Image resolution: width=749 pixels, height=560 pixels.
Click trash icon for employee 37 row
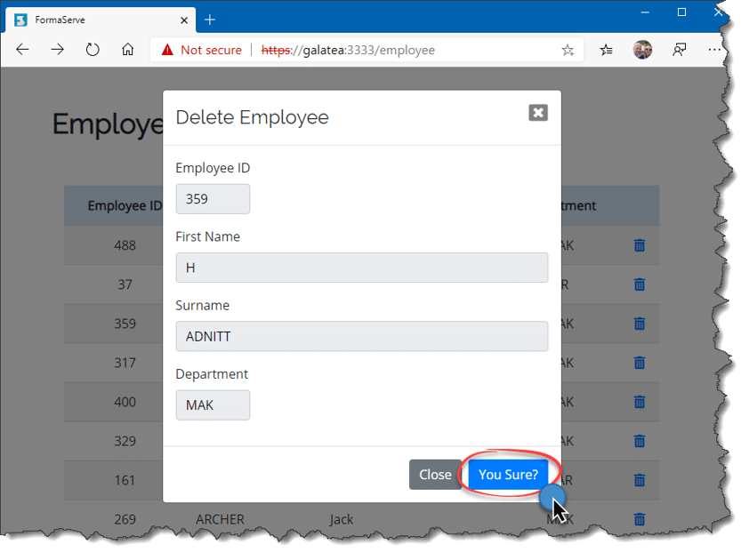coord(639,284)
